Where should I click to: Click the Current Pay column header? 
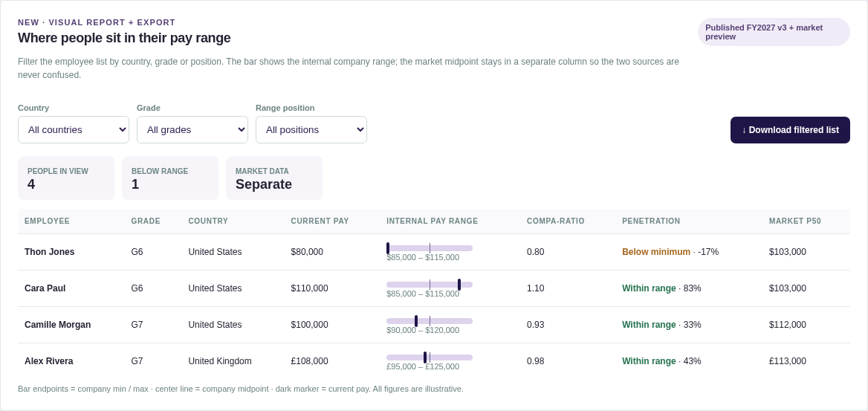click(320, 221)
